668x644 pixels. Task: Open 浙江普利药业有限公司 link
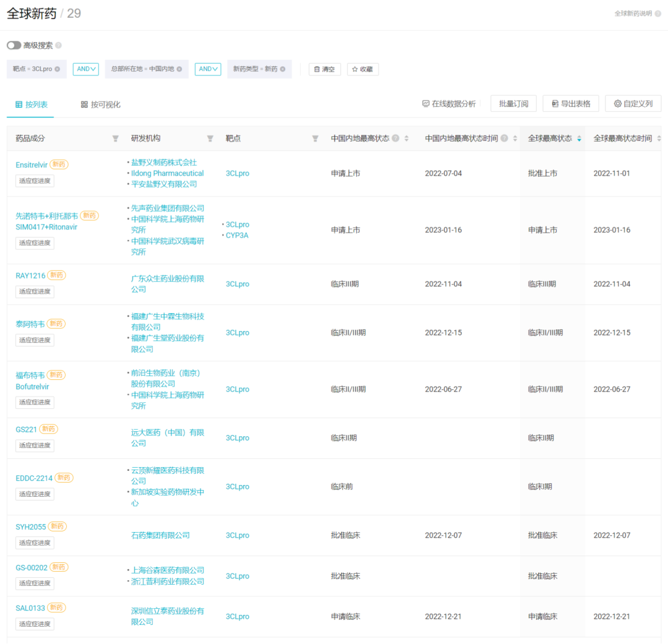[x=168, y=582]
